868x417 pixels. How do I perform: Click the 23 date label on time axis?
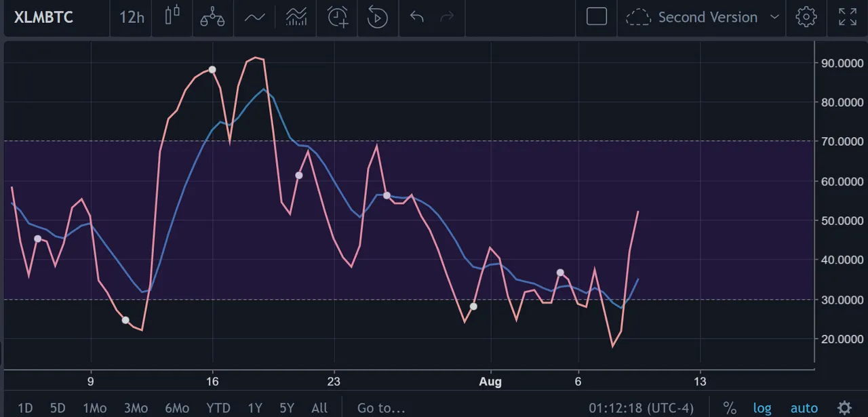(333, 382)
